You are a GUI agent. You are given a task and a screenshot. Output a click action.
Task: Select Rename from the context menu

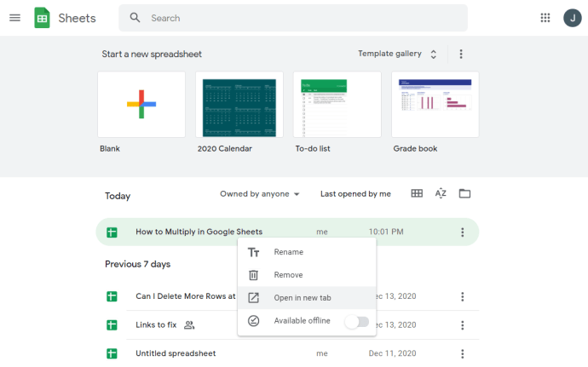click(288, 252)
